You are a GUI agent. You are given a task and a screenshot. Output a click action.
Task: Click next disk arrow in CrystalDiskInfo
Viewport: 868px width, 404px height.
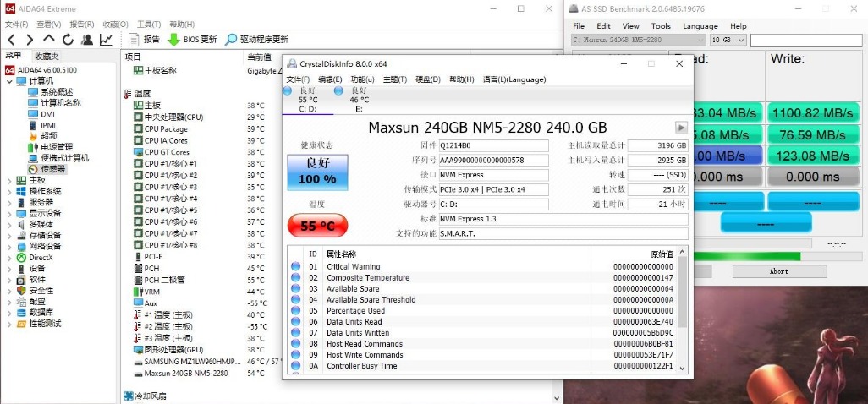point(681,128)
